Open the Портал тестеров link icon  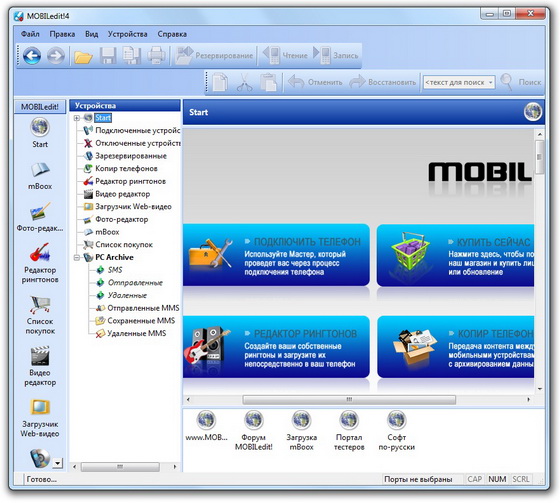click(x=349, y=420)
